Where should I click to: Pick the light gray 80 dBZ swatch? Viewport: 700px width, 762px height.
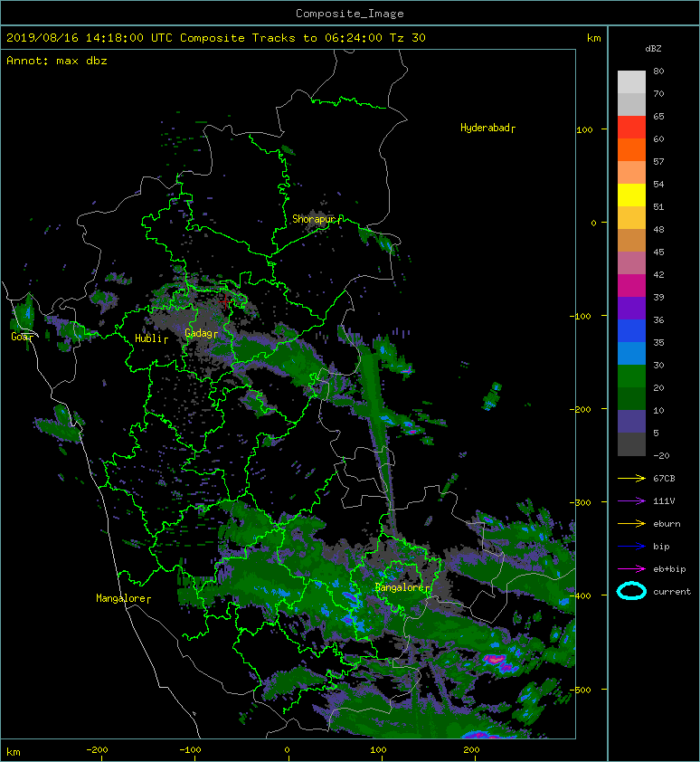click(x=631, y=81)
